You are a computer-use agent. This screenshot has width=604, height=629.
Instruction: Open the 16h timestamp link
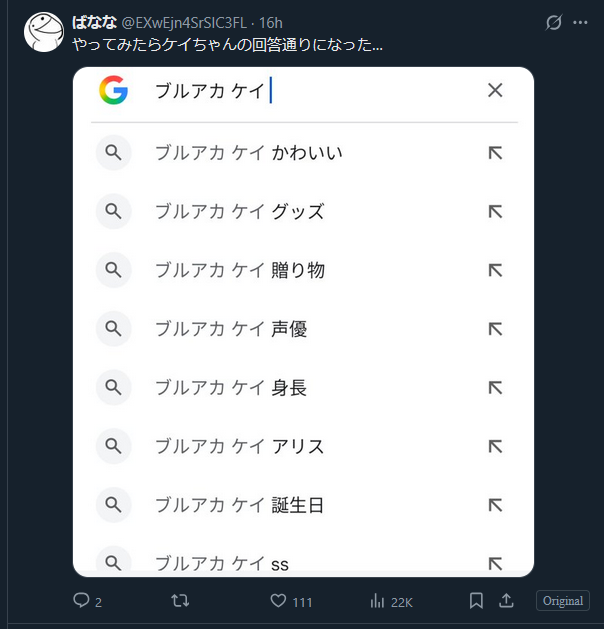pyautogui.click(x=271, y=23)
